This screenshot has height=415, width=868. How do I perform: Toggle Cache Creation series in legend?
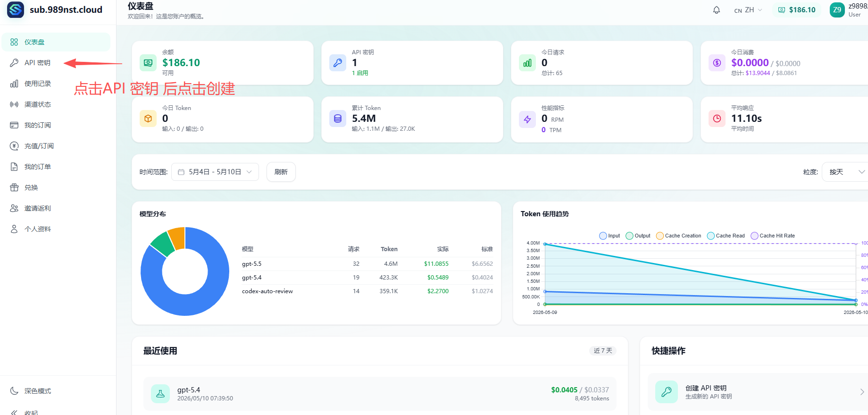678,236
